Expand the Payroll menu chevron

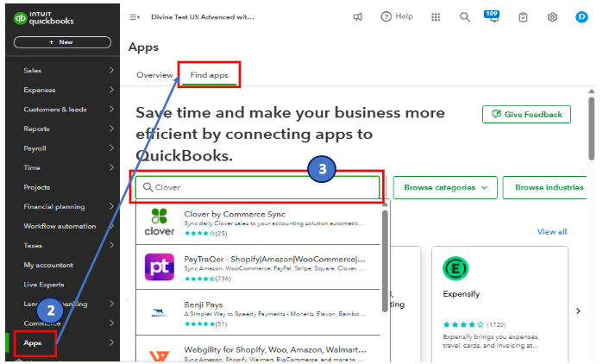(x=111, y=148)
